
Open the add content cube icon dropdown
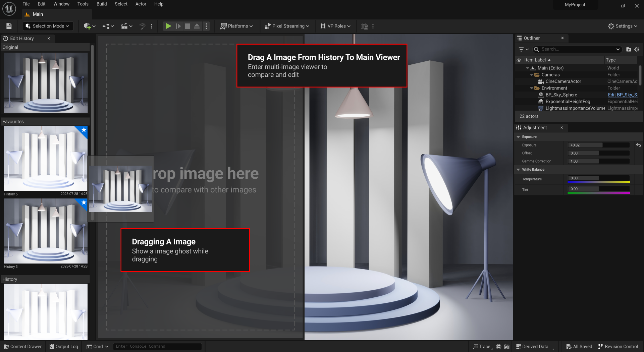(x=90, y=26)
